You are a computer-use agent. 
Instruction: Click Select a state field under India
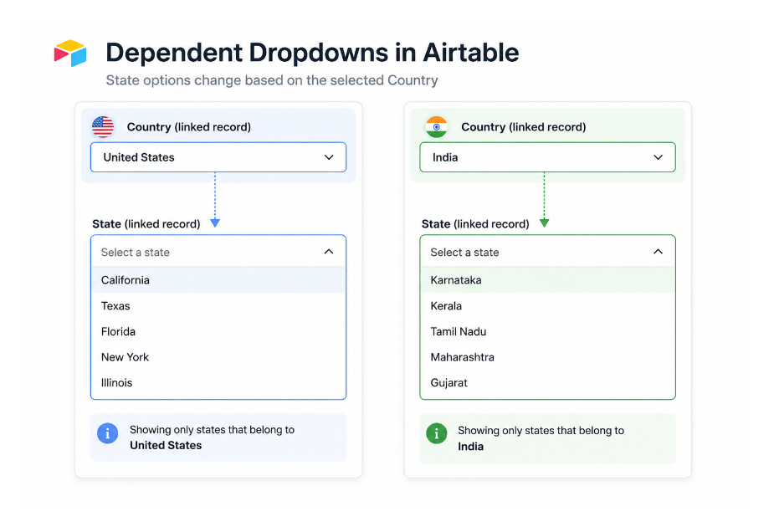[x=547, y=252]
